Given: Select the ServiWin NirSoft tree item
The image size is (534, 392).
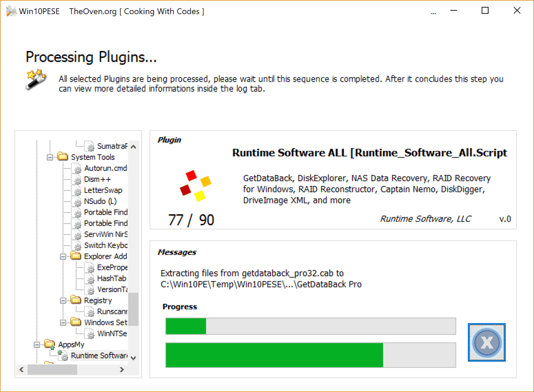Looking at the screenshot, I should click(105, 234).
